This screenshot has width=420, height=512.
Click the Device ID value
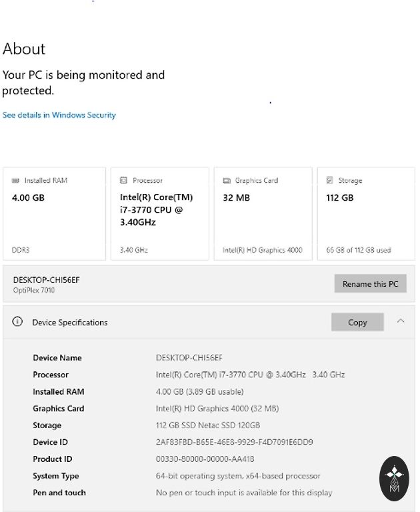[x=234, y=442]
